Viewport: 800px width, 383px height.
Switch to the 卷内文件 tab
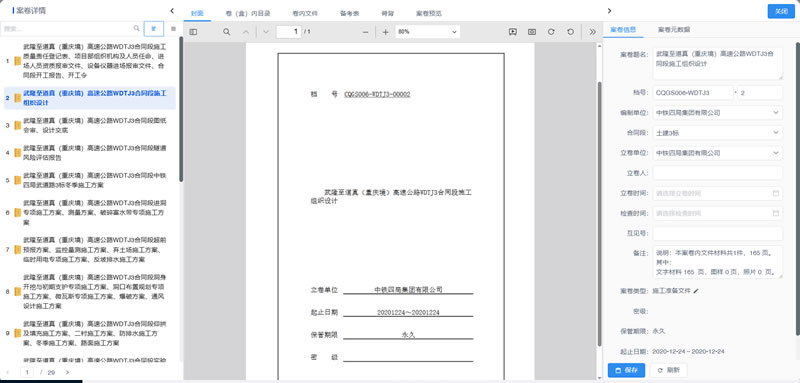(305, 13)
